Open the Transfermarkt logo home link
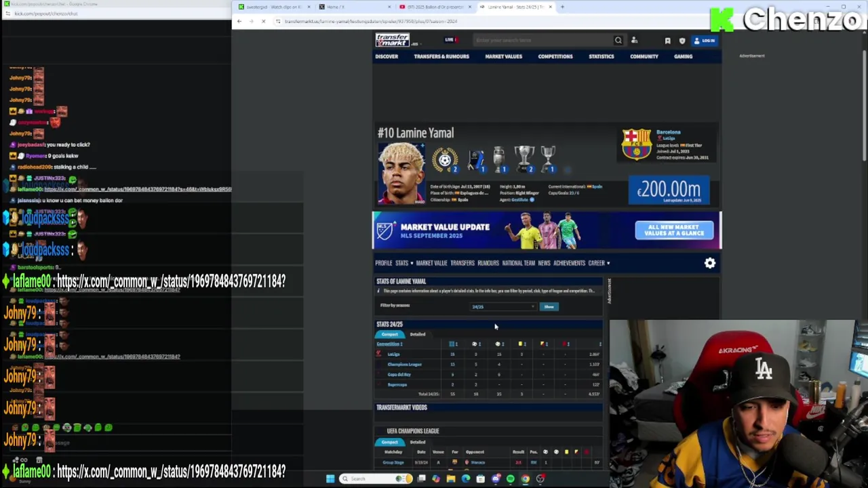 (393, 40)
